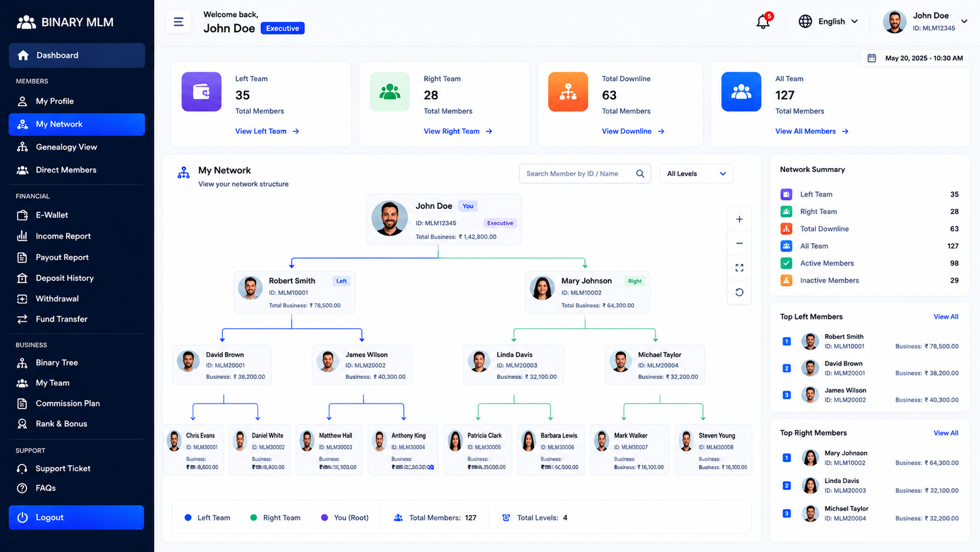Click John Doe avatar in header
Screen dimensions: 980x552
pos(894,22)
